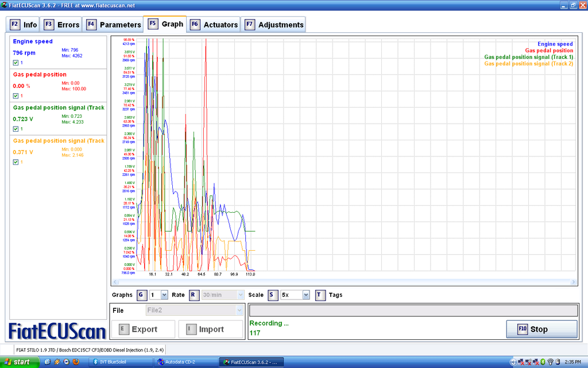The image size is (588, 368).
Task: Stop recording with the F10 Stop button
Action: coord(542,329)
